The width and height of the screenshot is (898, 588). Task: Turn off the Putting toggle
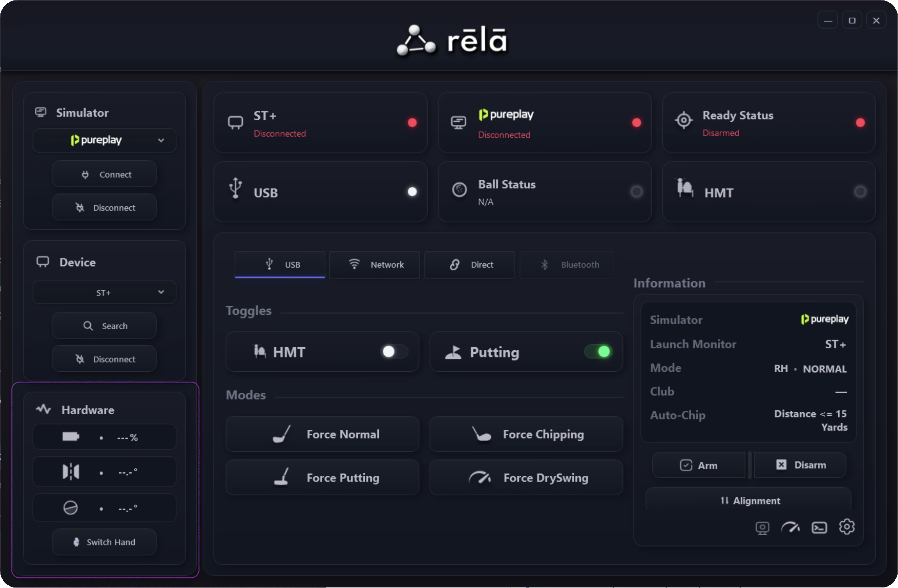coord(598,351)
